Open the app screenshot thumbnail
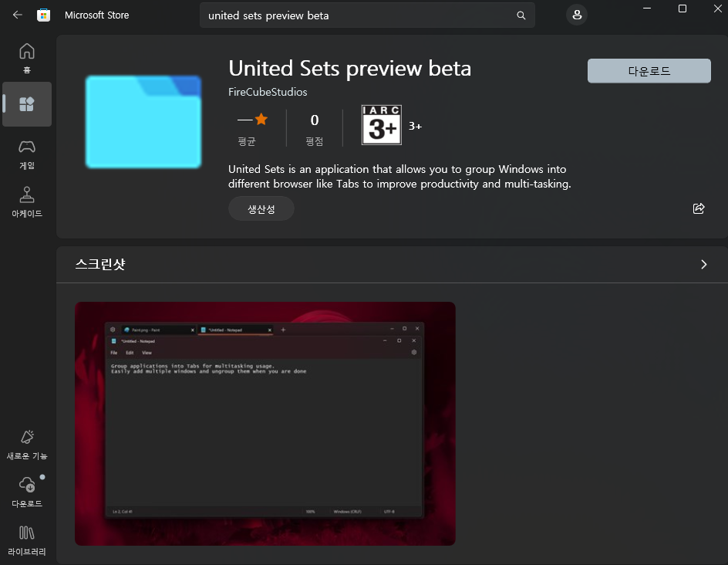 [x=265, y=423]
